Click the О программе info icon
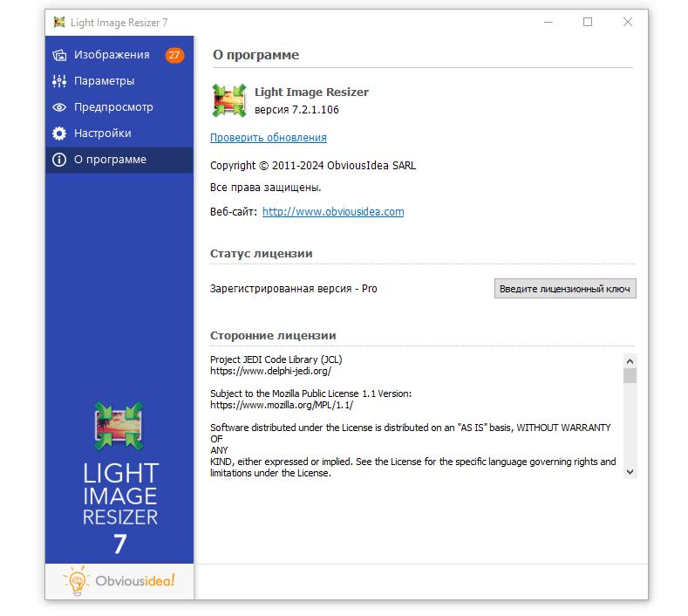The image size is (688, 616). tap(59, 160)
